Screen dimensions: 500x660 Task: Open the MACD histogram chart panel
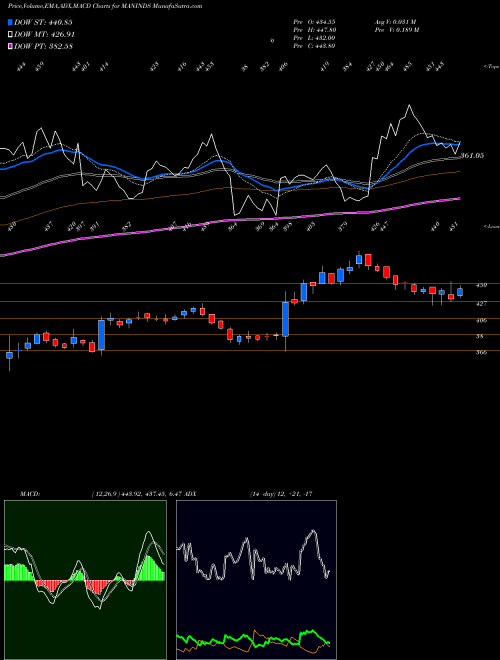pos(85,580)
